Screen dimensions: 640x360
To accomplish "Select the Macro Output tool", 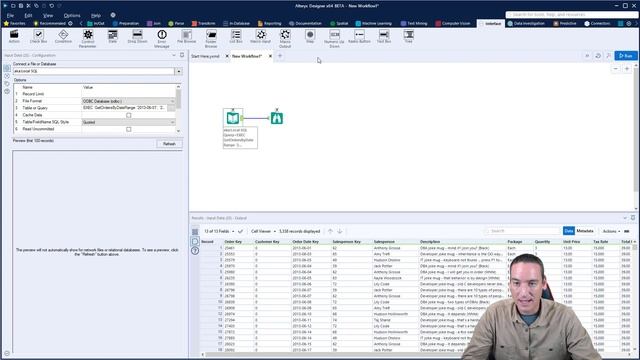I will [285, 39].
